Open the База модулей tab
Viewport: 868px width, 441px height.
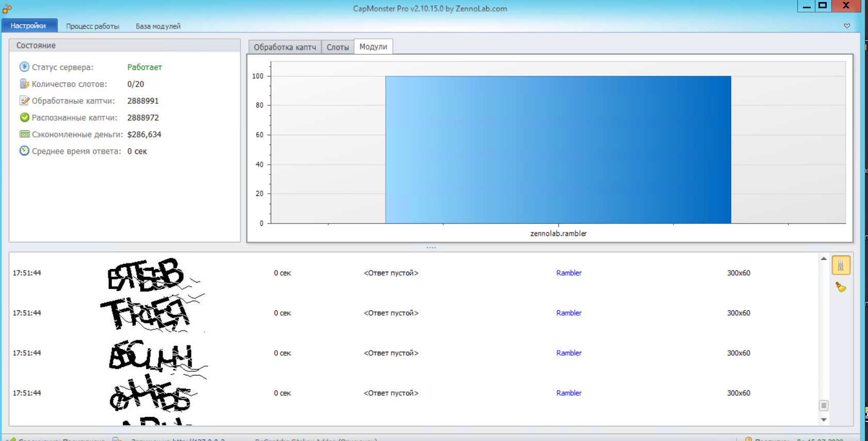pos(158,26)
